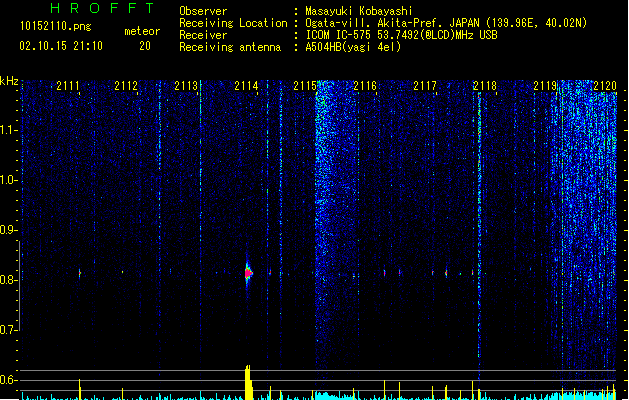Click the 2115 time marker
Viewport: 629px width, 400px height.
pyautogui.click(x=305, y=85)
